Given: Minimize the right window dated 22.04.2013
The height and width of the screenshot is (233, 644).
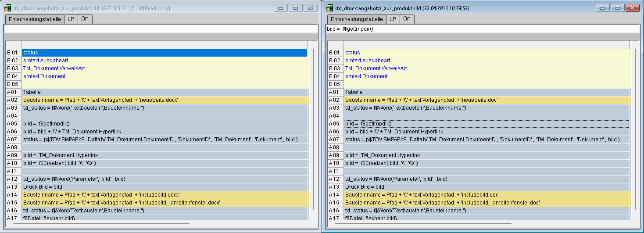Looking at the screenshot, I should point(603,8).
